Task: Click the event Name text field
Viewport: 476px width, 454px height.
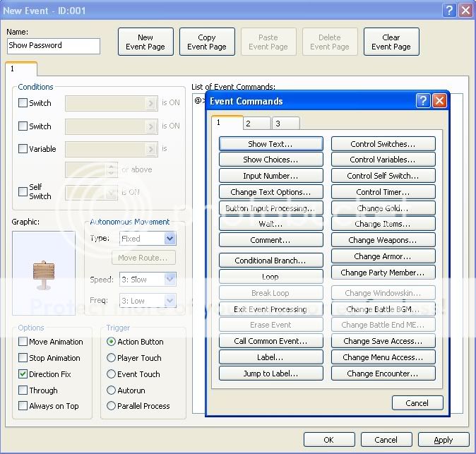Action: pyautogui.click(x=54, y=46)
